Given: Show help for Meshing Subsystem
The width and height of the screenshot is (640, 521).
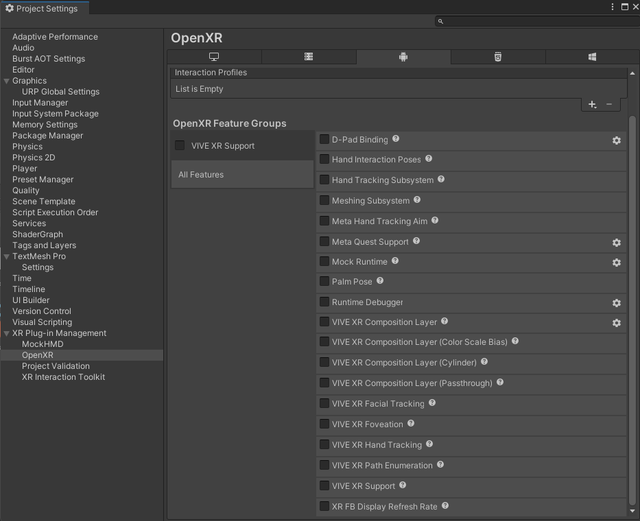Looking at the screenshot, I should (417, 199).
